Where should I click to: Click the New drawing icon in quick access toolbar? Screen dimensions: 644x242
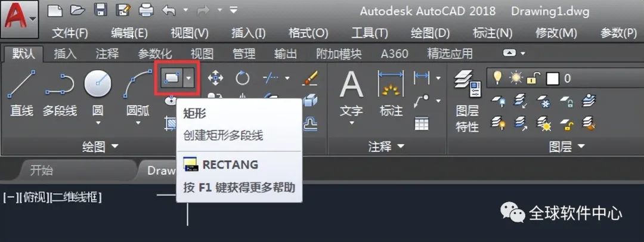click(55, 10)
